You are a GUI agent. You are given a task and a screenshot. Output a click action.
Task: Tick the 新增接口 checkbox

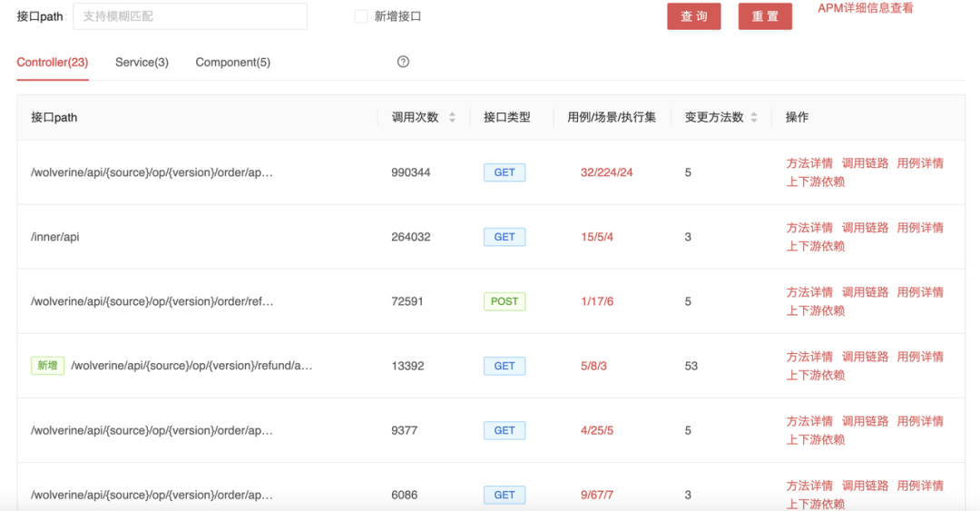361,16
